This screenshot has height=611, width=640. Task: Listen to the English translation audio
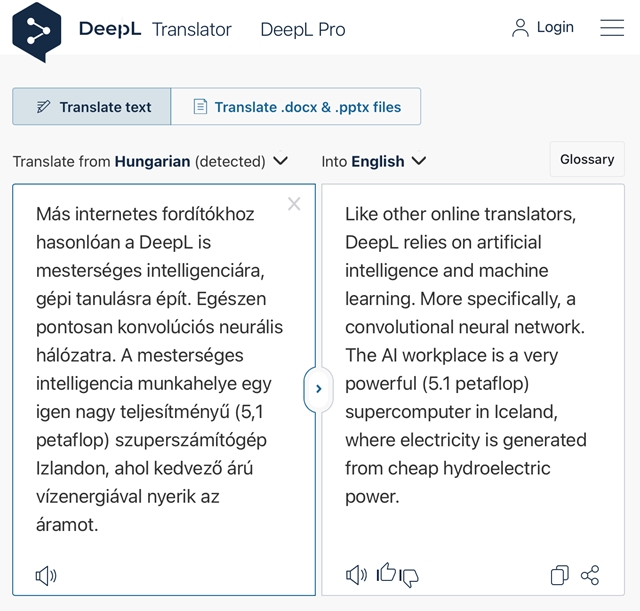356,575
